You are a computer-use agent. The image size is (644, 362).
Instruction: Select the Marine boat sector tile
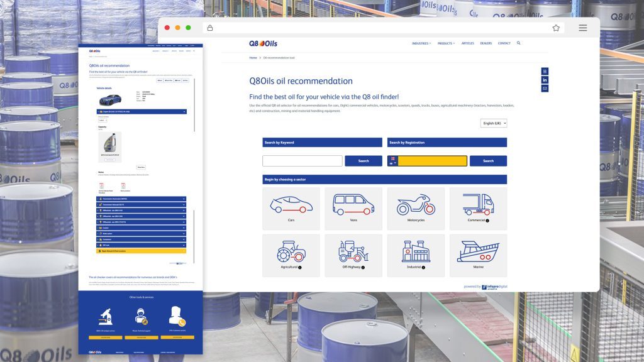tap(478, 255)
